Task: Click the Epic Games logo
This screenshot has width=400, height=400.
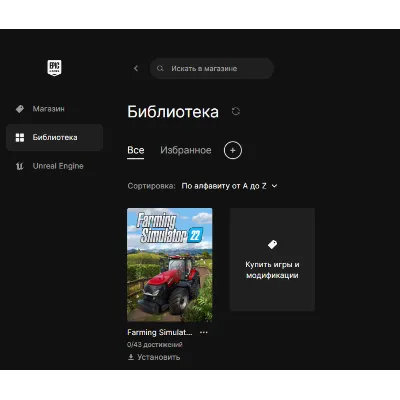Action: coord(54,68)
